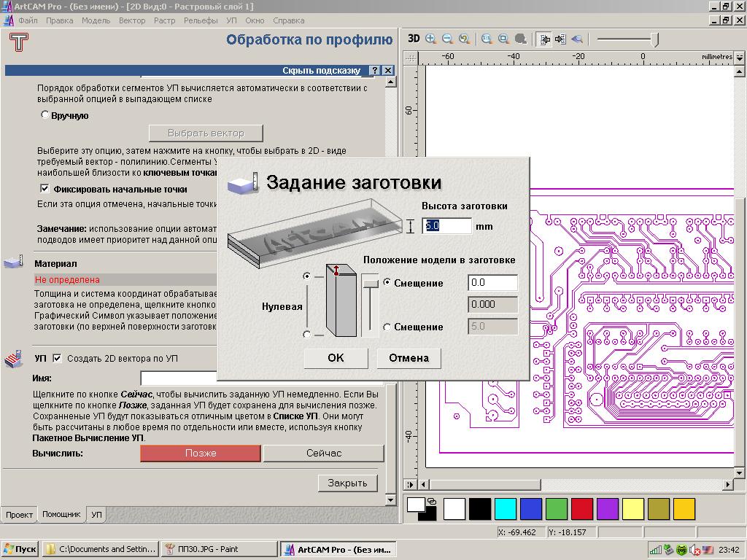Click the upper Смещение 0.0 field

pos(492,282)
